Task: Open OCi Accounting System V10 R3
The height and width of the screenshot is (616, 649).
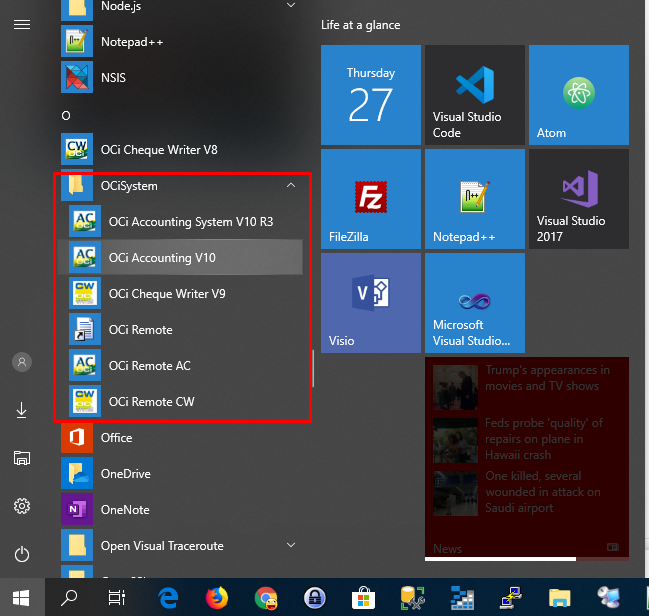Action: click(x=181, y=221)
